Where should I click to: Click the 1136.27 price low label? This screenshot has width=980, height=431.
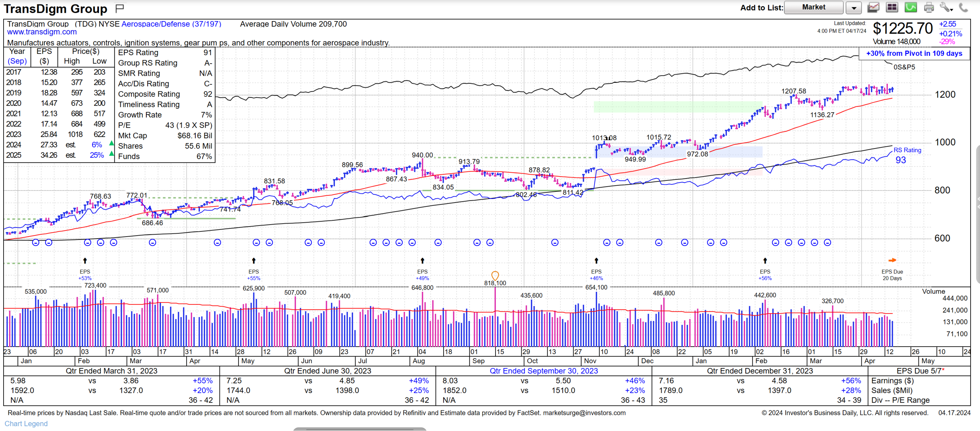pyautogui.click(x=822, y=115)
